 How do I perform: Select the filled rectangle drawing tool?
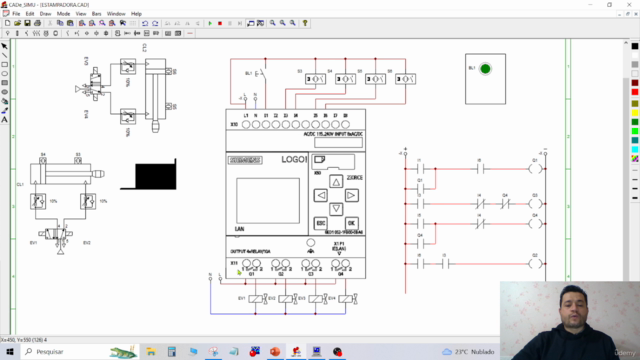coord(4,83)
